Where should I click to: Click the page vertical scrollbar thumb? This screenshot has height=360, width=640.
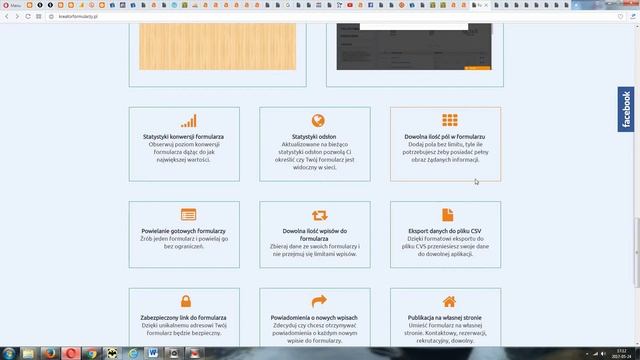pyautogui.click(x=637, y=252)
